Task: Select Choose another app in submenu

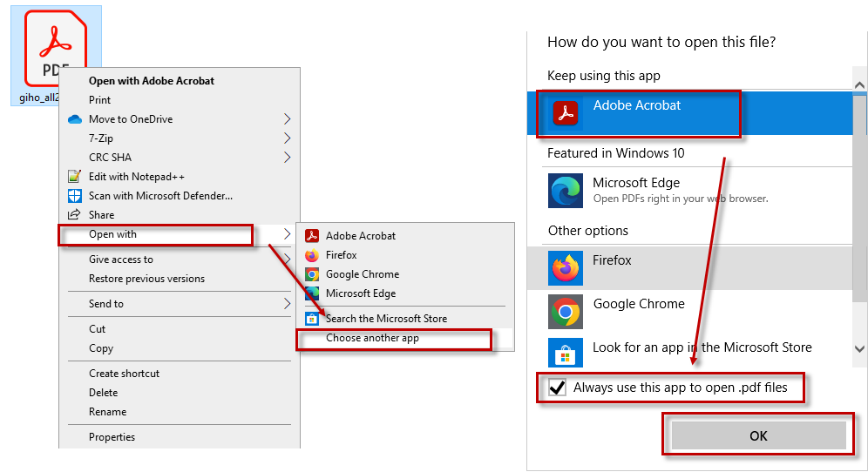Action: point(405,338)
